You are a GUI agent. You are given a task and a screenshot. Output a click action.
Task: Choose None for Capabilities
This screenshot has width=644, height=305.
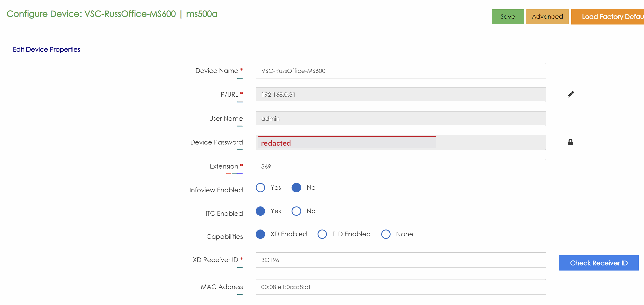click(386, 234)
